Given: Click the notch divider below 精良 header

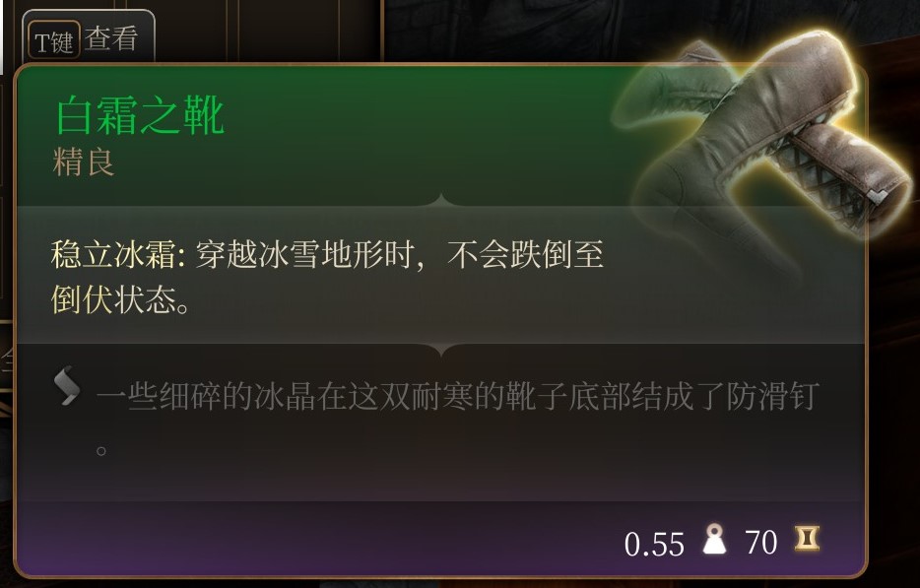Looking at the screenshot, I should [441, 201].
